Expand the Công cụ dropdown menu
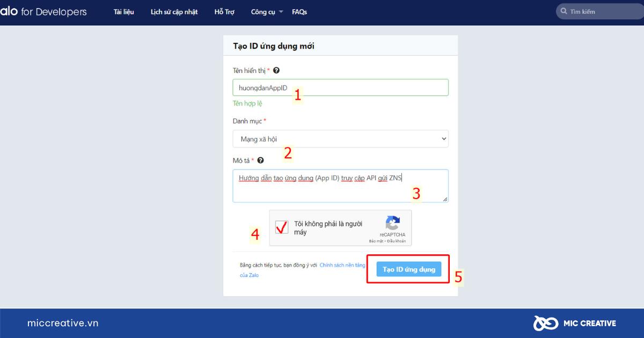 click(x=267, y=12)
